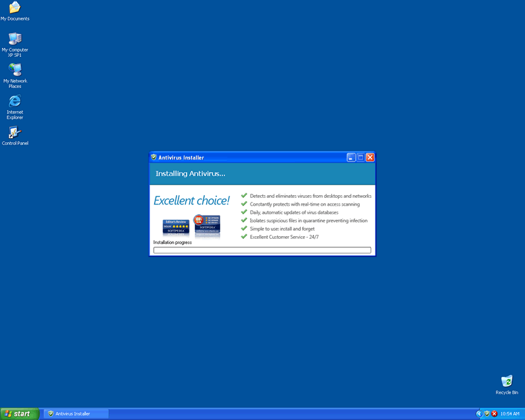Click the green shield antivirus tray icon

[x=487, y=413]
